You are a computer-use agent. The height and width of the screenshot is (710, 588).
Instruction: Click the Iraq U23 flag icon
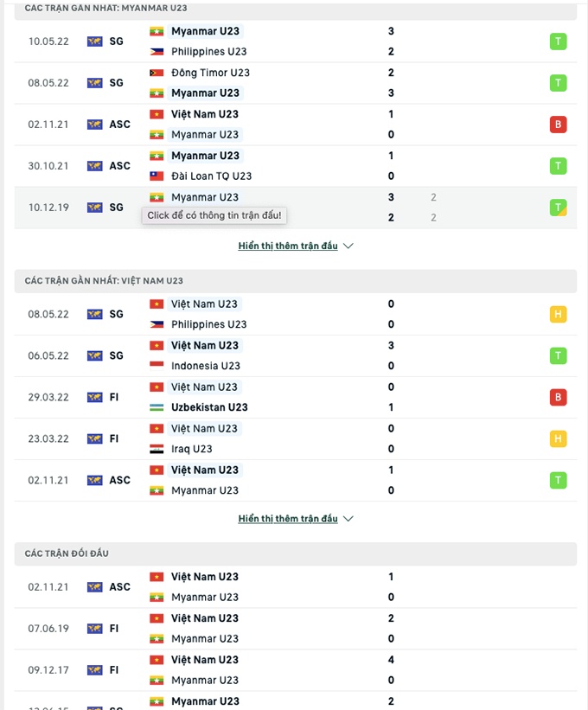157,449
